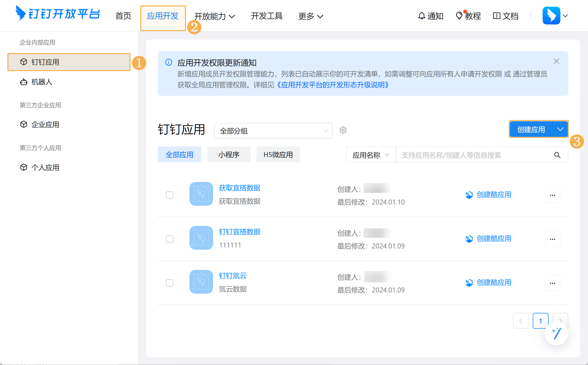
Task: Open the floating magic wand assistant
Action: click(556, 333)
